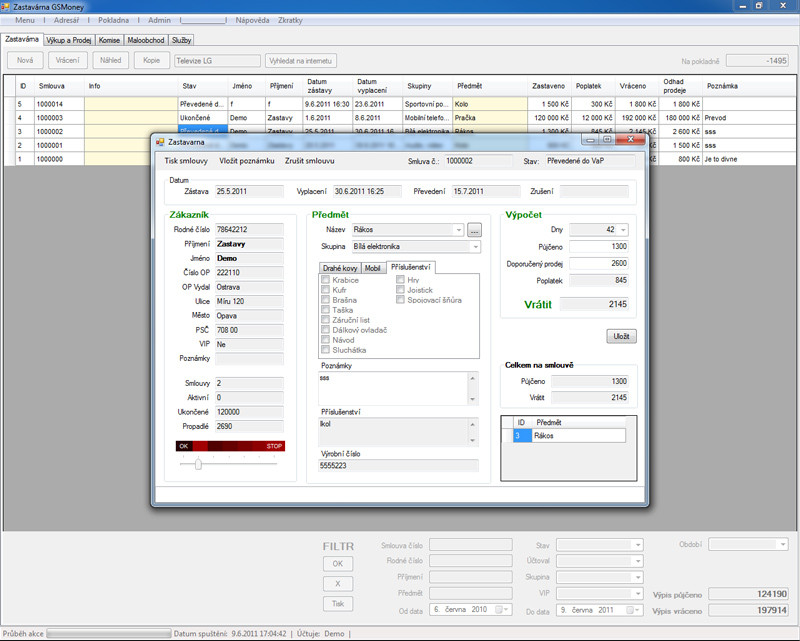This screenshot has width=800, height=641.
Task: Click the Doporučený prodej field
Action: coord(599,263)
